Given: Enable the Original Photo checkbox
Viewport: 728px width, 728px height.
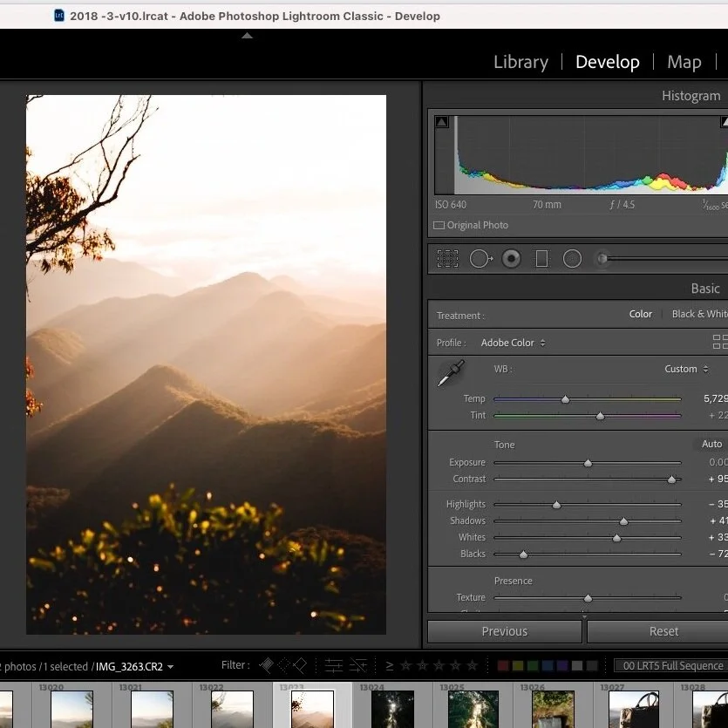Looking at the screenshot, I should click(x=439, y=225).
